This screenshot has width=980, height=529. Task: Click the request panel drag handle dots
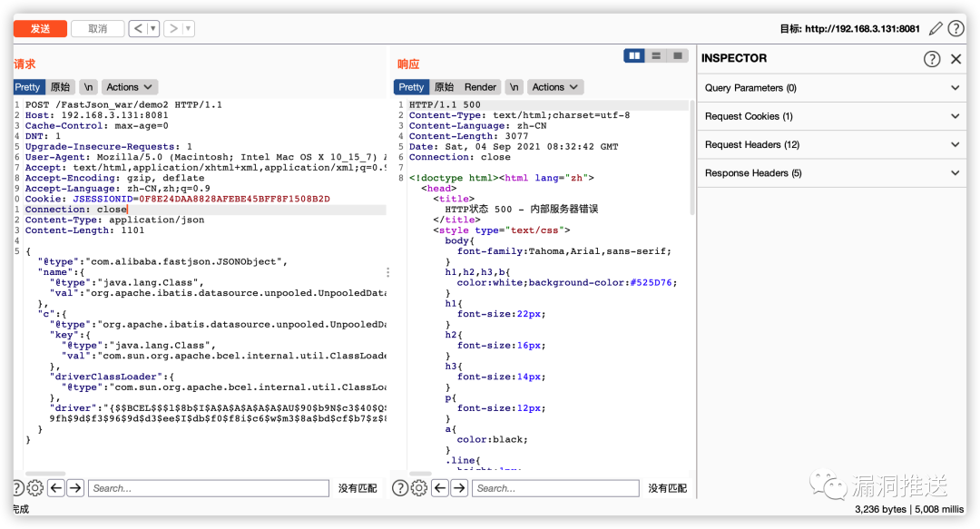387,272
